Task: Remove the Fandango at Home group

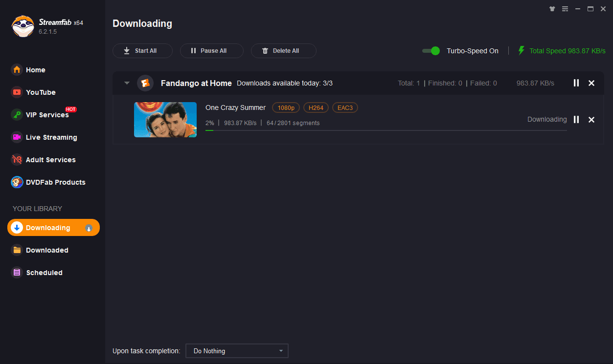Action: tap(591, 83)
